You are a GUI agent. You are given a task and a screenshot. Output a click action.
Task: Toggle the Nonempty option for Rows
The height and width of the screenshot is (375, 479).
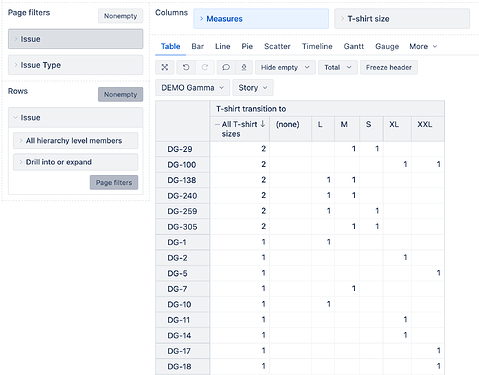click(x=120, y=94)
